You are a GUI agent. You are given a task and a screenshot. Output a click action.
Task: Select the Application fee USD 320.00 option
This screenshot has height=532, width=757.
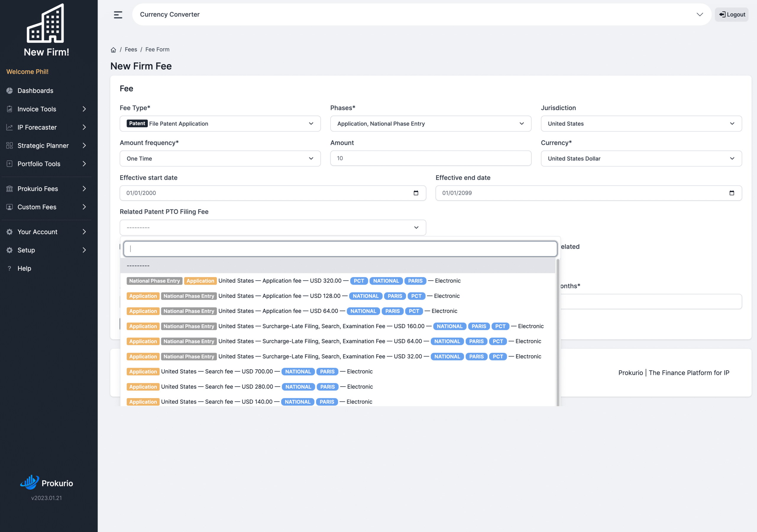(x=338, y=281)
